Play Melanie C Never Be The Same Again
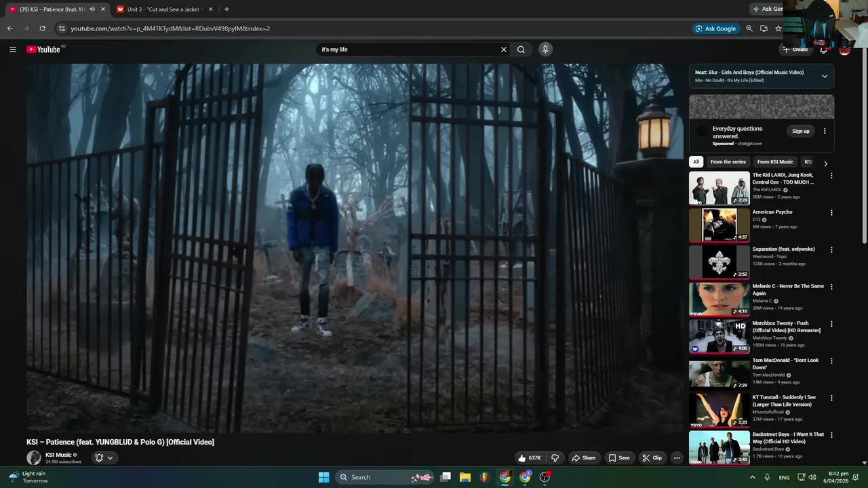This screenshot has width=868, height=488. [788, 289]
